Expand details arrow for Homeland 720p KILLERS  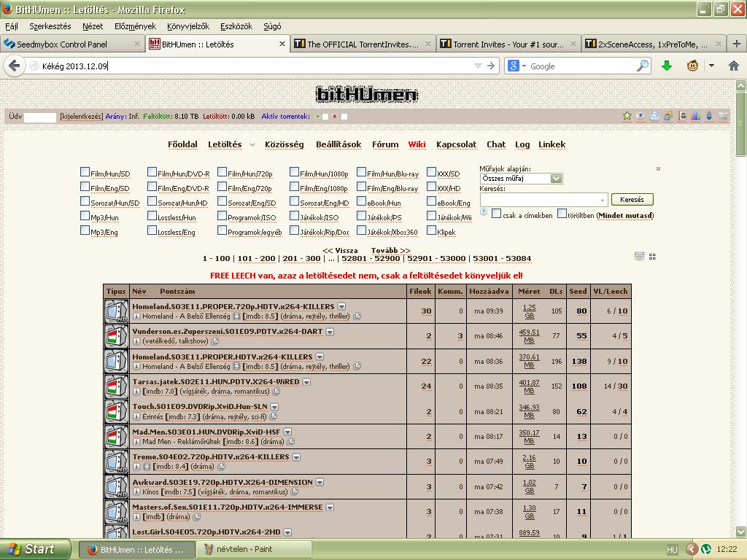(341, 306)
